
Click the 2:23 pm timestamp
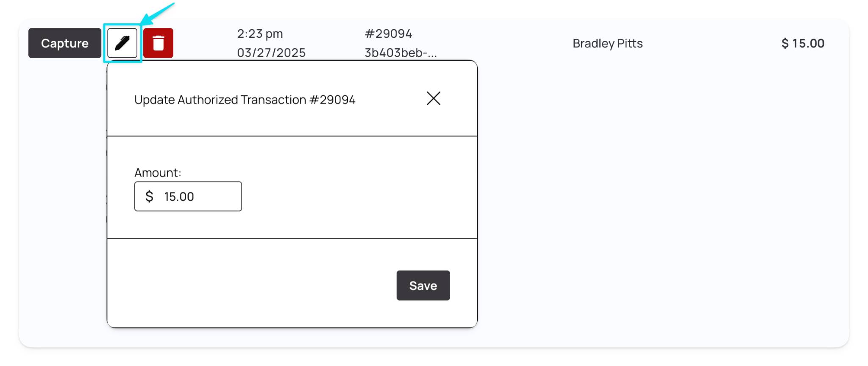260,34
